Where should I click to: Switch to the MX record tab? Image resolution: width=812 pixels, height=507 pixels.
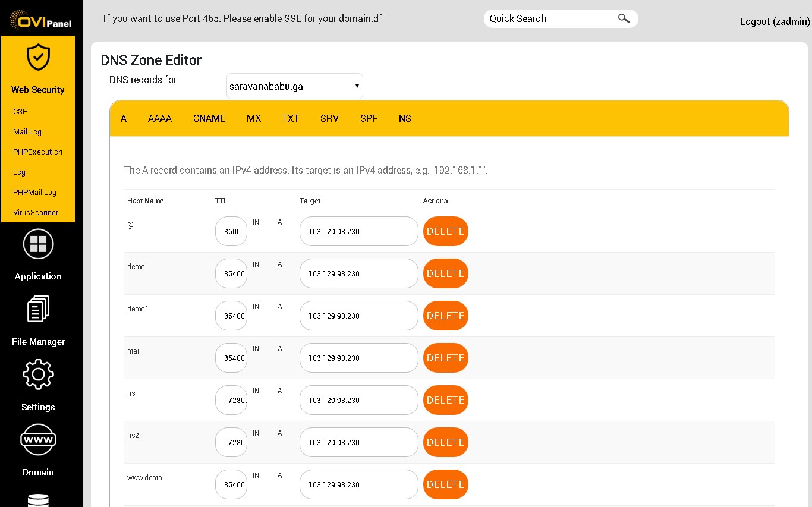[x=253, y=118]
